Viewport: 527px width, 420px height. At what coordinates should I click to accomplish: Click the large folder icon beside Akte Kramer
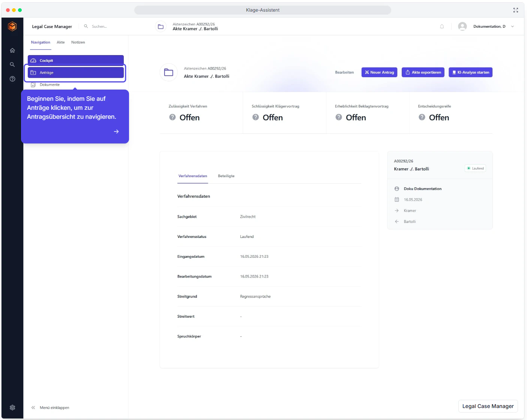pyautogui.click(x=169, y=72)
